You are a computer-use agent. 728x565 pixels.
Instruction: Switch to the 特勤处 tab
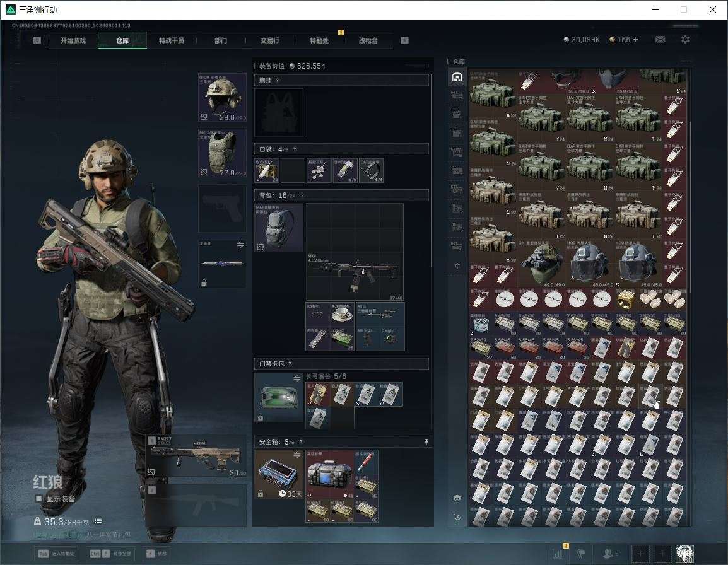pyautogui.click(x=319, y=40)
